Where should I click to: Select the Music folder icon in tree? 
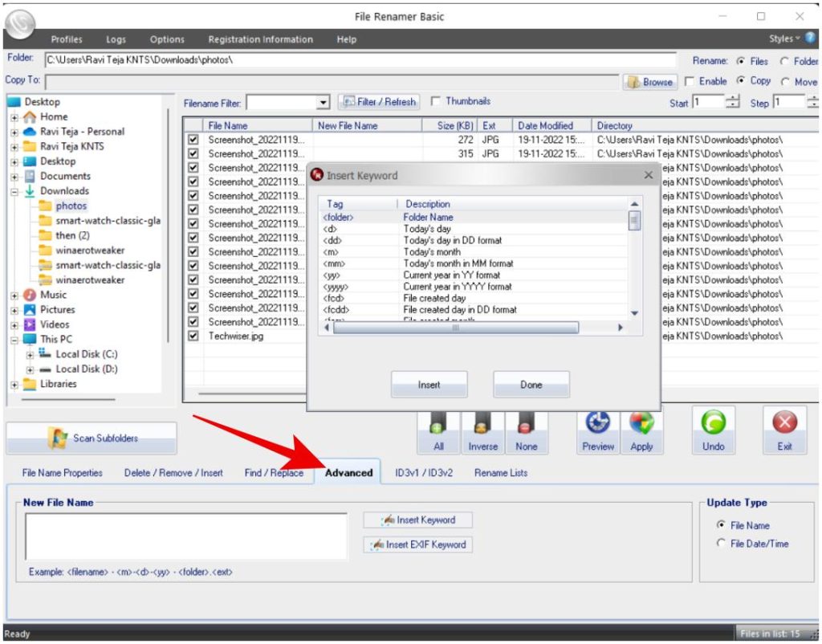click(x=30, y=295)
